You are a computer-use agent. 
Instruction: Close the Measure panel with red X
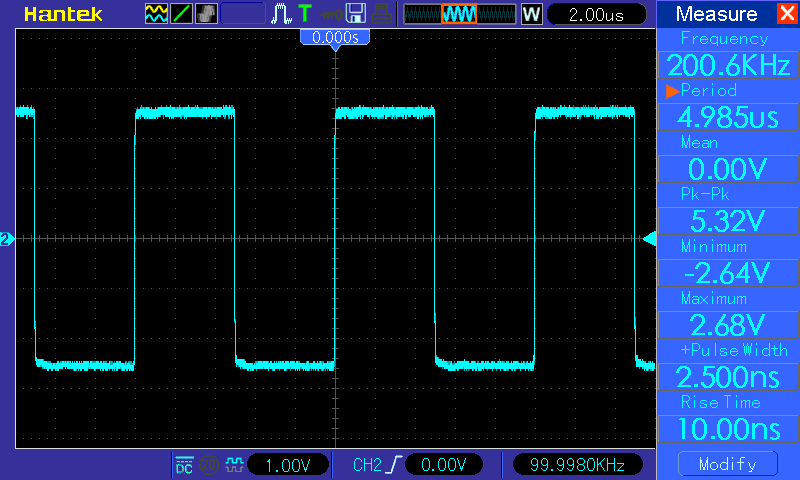pyautogui.click(x=787, y=13)
